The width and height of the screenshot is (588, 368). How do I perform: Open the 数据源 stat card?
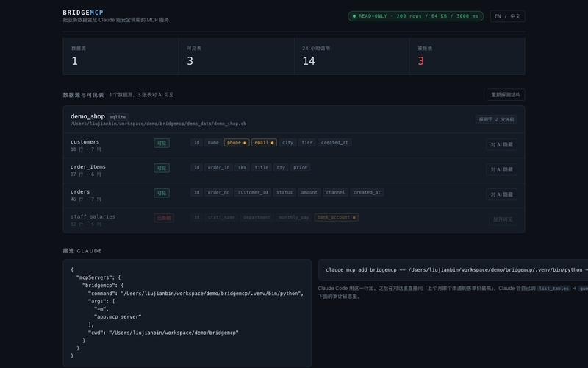pyautogui.click(x=121, y=56)
